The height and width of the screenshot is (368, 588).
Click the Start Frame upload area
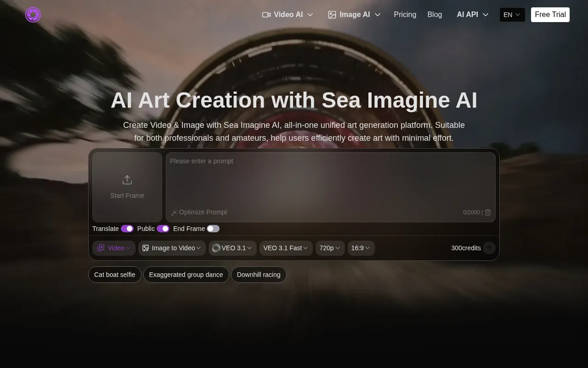tap(127, 187)
